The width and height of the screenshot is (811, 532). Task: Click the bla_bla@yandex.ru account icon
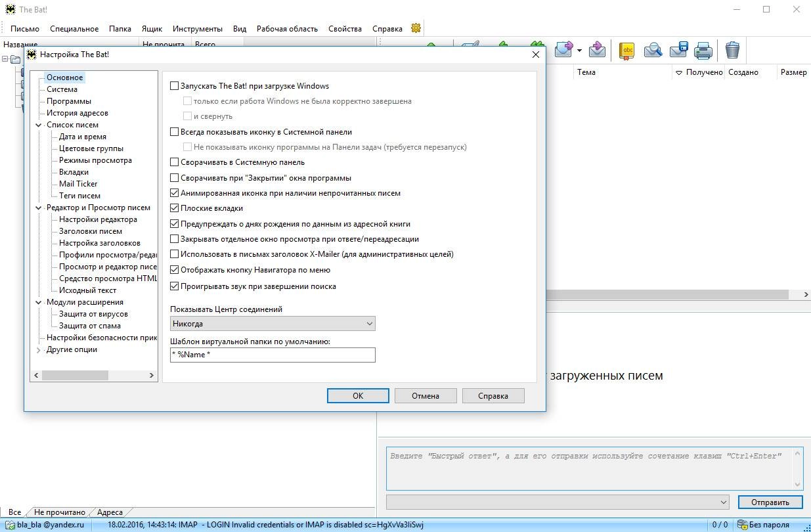pyautogui.click(x=9, y=525)
